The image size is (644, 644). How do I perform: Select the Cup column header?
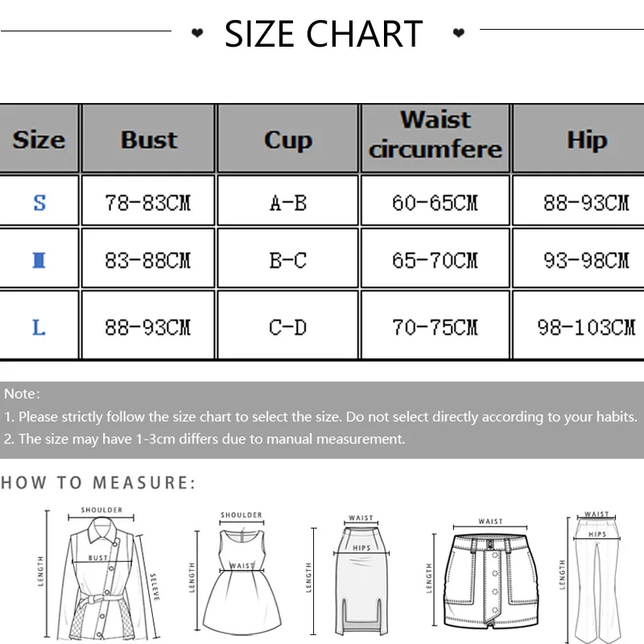click(287, 139)
